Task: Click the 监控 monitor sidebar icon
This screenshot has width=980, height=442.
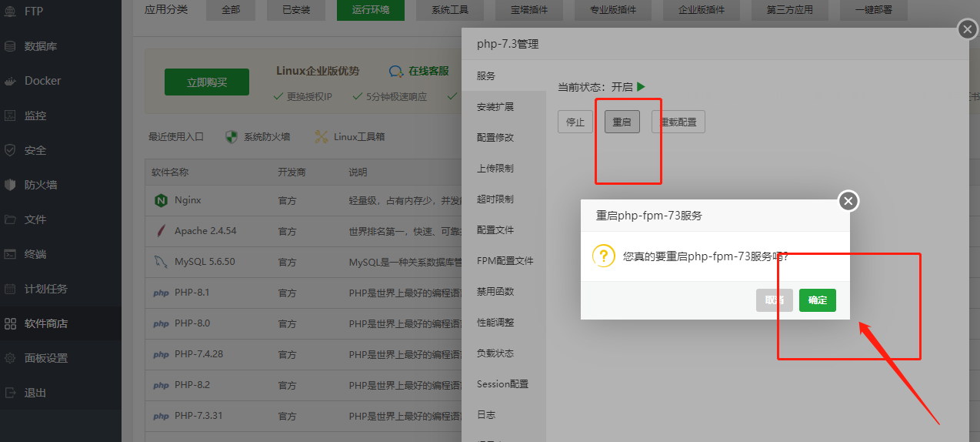Action: tap(10, 116)
